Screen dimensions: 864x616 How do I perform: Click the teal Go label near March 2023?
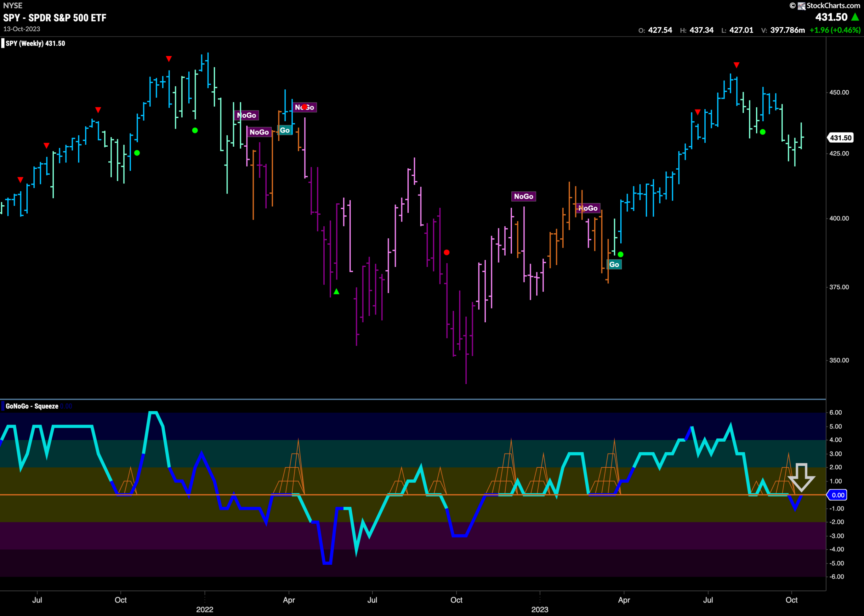[614, 264]
